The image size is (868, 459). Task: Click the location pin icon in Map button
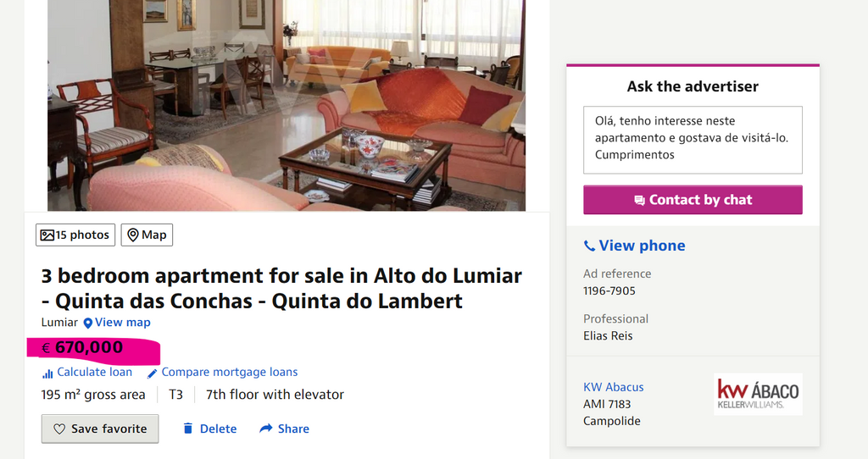[133, 235]
